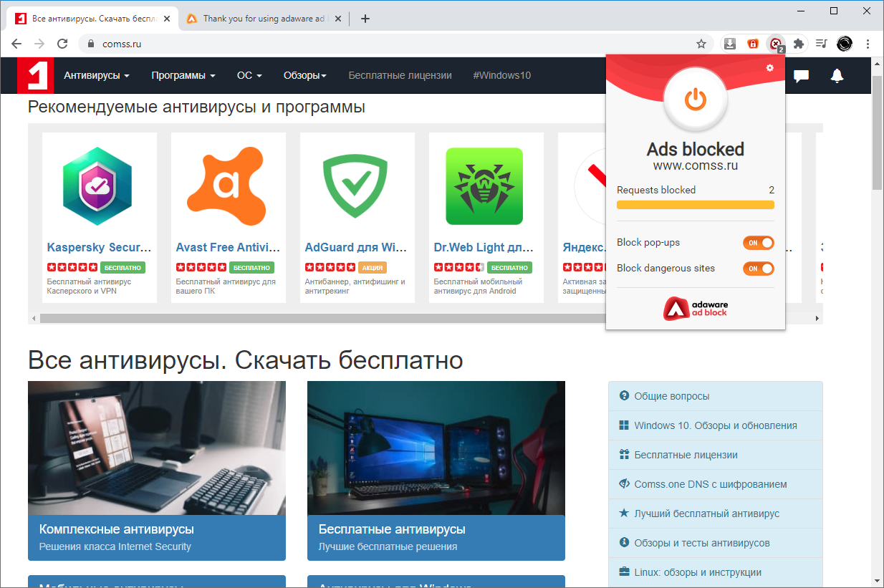Open the #Windows10 nav link
The image size is (884, 588).
(502, 75)
